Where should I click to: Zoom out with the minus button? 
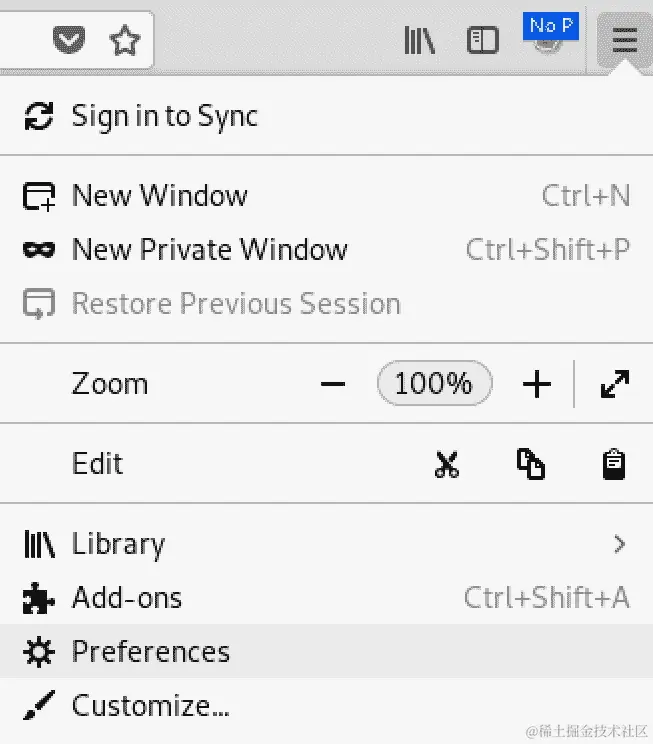pyautogui.click(x=333, y=384)
